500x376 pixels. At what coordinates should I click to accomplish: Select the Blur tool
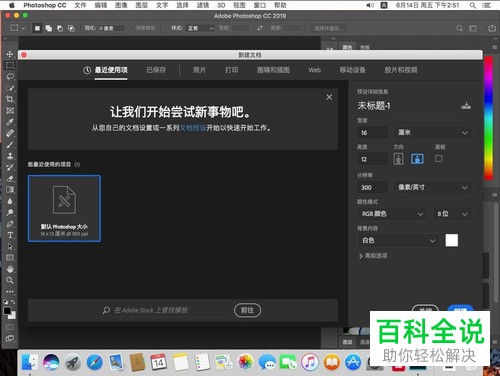tap(10, 201)
